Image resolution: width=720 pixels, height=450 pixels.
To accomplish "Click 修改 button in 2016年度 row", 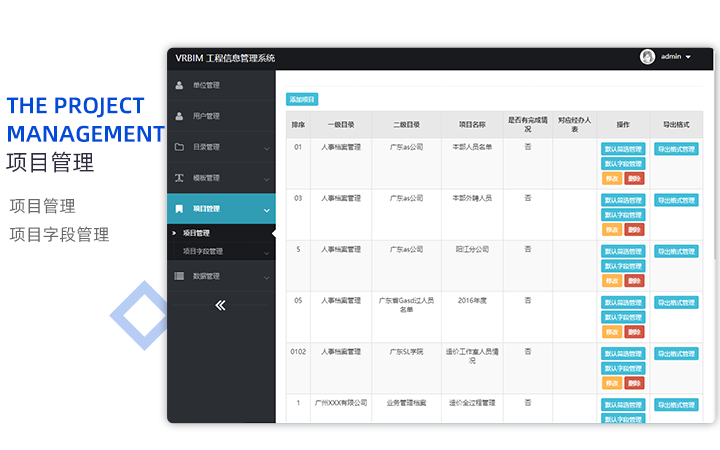I will click(612, 332).
